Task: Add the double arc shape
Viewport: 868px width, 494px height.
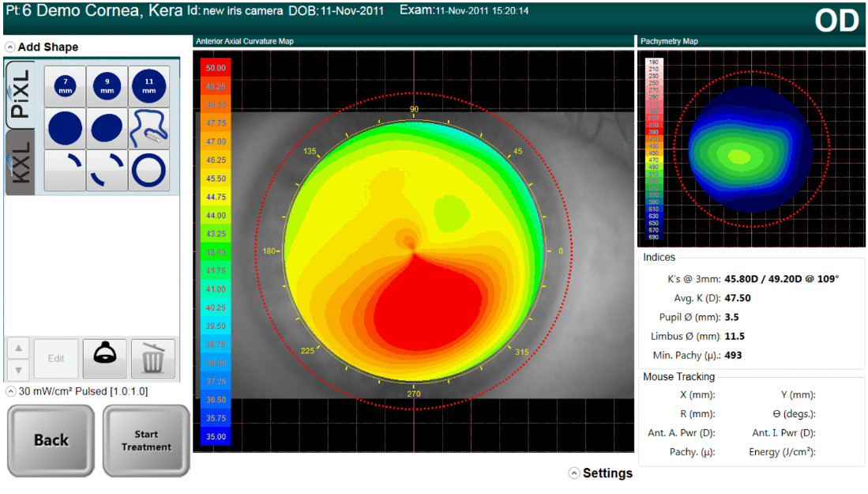Action: [107, 171]
